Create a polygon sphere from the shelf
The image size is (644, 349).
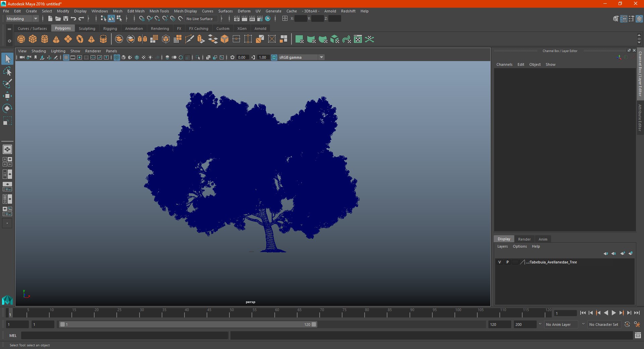[x=21, y=39]
